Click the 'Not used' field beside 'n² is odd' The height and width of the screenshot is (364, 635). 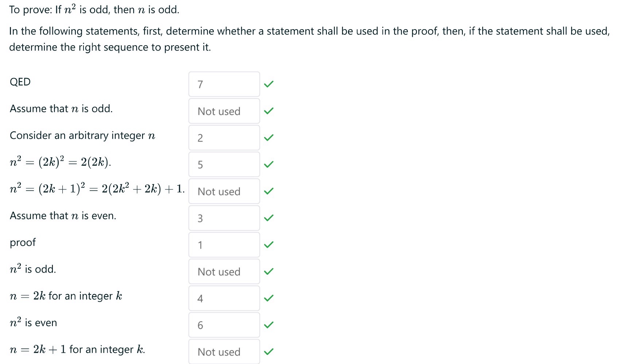coord(224,271)
